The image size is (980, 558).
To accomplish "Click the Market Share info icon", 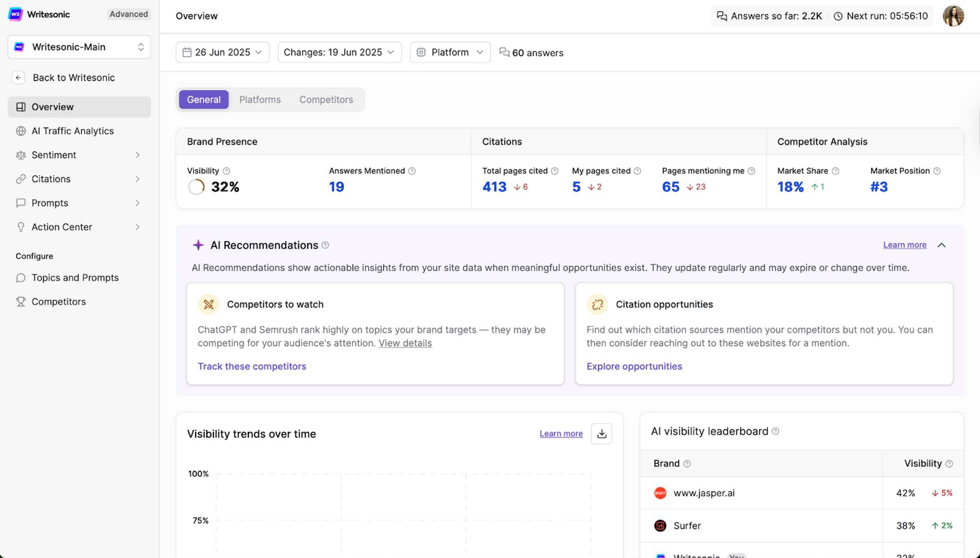I will click(x=836, y=171).
